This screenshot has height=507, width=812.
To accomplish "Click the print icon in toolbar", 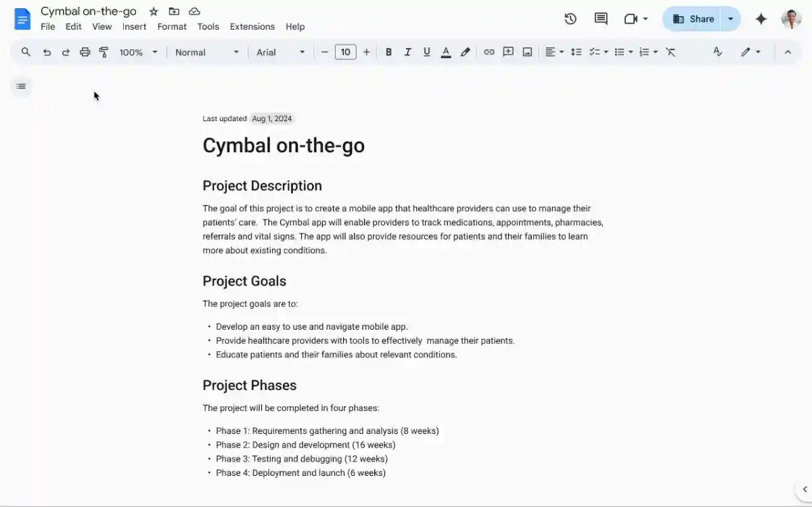I will pos(85,52).
